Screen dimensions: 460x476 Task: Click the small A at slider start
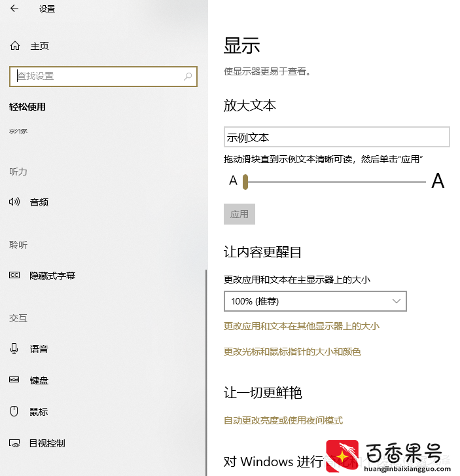pyautogui.click(x=233, y=180)
